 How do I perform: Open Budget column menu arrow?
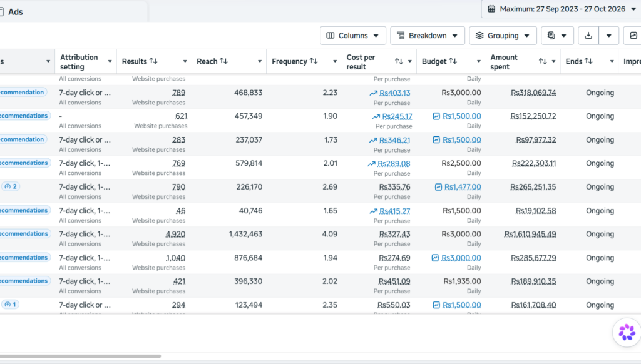479,61
